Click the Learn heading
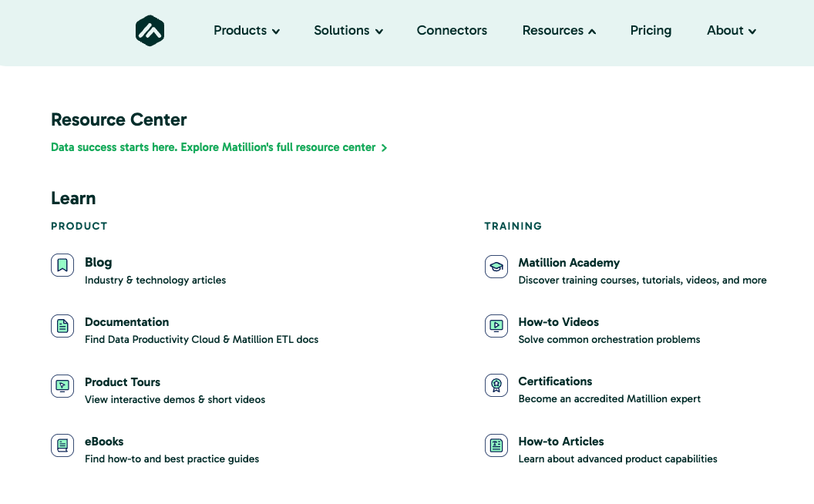The width and height of the screenshot is (814, 504). (73, 198)
